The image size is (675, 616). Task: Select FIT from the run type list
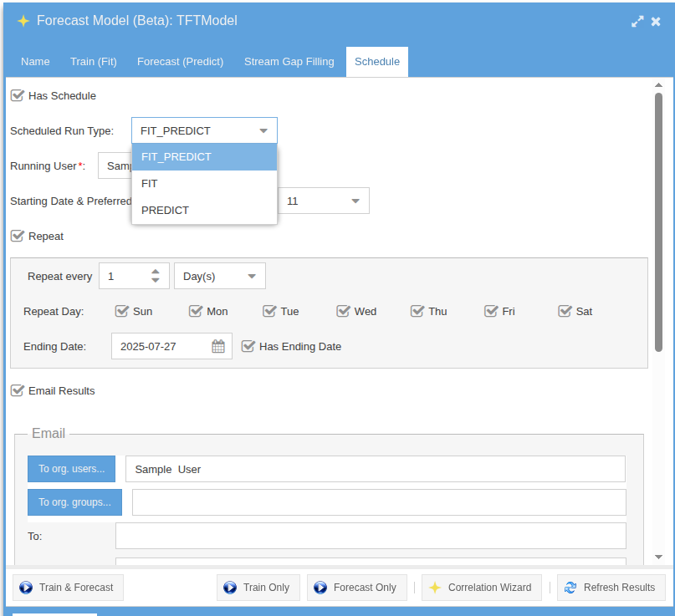204,184
